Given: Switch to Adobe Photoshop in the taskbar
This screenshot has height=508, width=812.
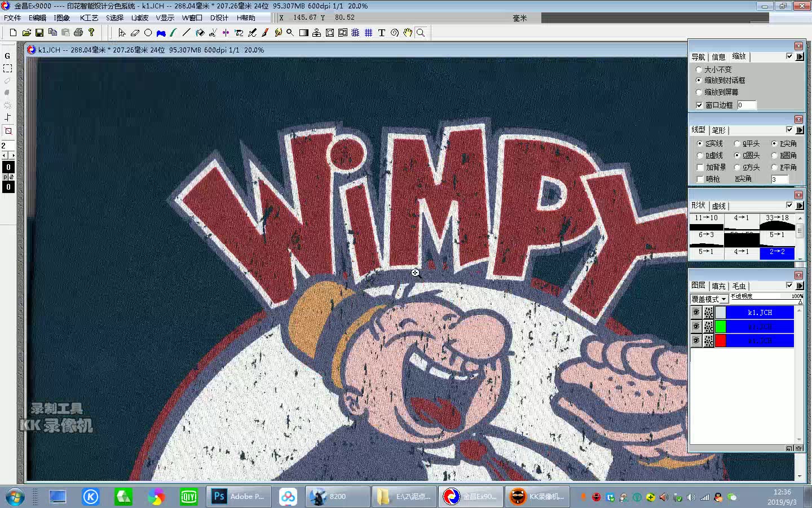Looking at the screenshot, I should coord(239,497).
